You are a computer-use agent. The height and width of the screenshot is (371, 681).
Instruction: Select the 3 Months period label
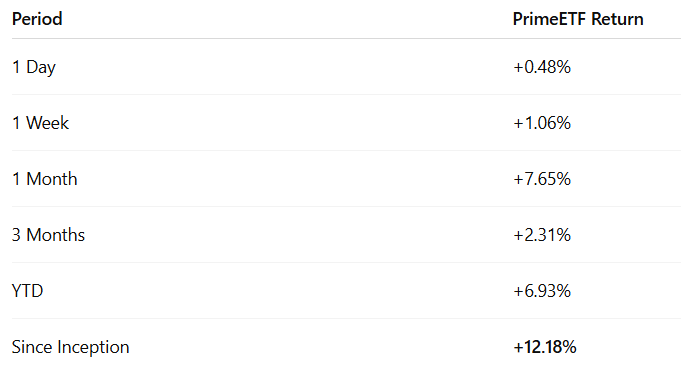tap(48, 235)
